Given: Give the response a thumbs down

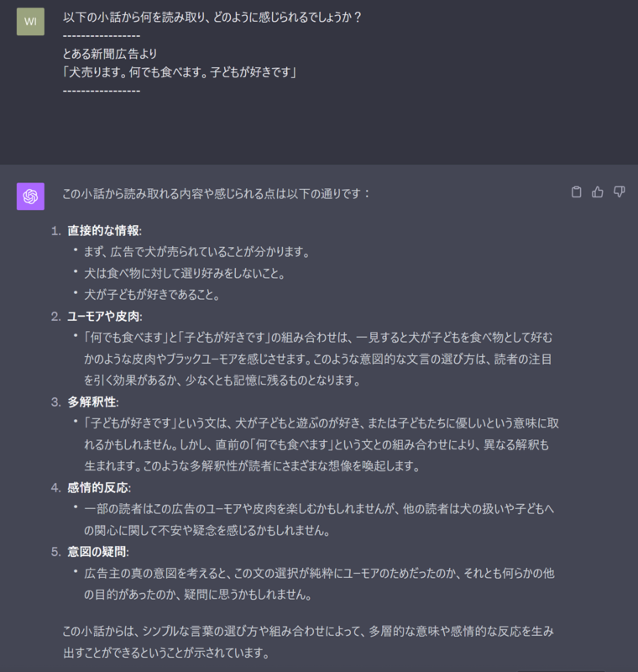Looking at the screenshot, I should click(x=620, y=192).
